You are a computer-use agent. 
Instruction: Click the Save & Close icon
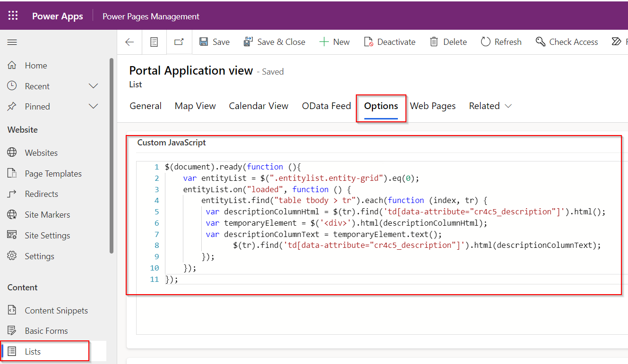point(248,42)
